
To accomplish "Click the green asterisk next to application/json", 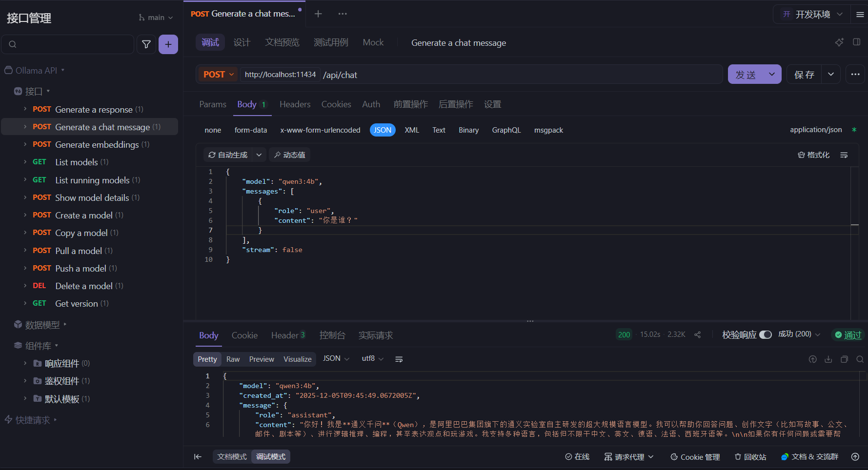I will (x=854, y=130).
